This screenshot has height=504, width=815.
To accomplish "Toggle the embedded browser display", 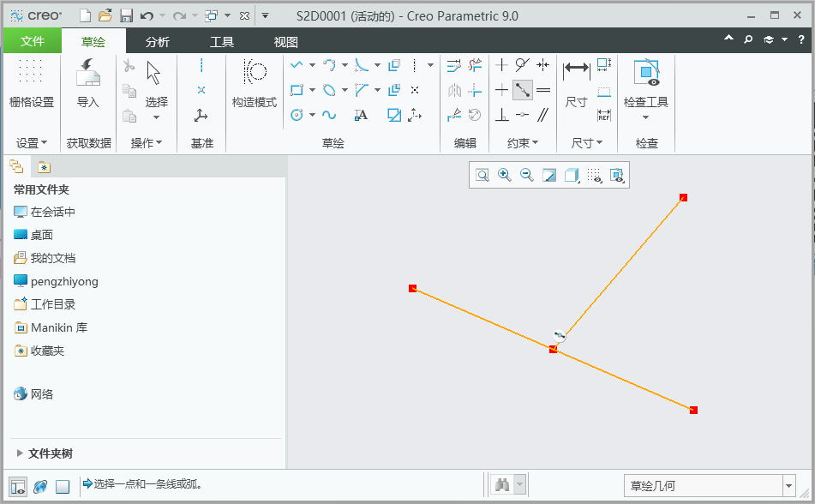I will (40, 487).
